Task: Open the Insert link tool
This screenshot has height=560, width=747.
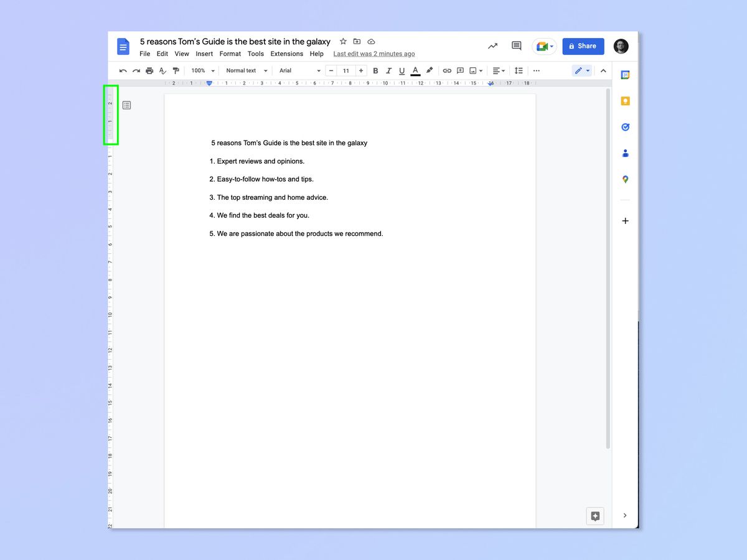Action: pos(447,70)
